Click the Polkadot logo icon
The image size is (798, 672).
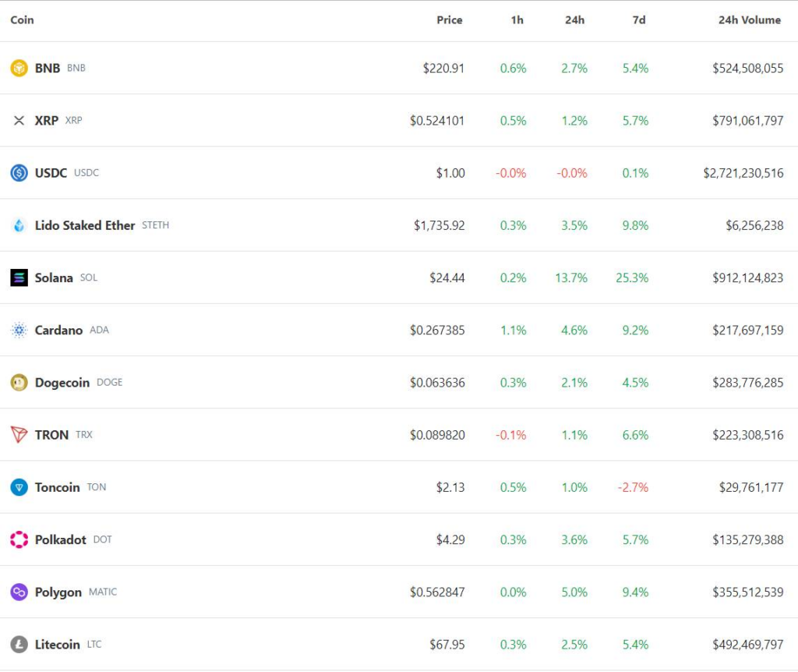[19, 539]
